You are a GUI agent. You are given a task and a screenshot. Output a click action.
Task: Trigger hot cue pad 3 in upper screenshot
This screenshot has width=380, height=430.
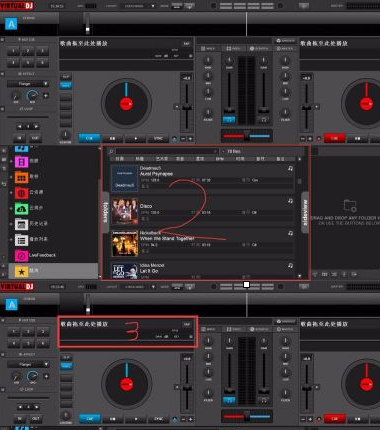42,51
